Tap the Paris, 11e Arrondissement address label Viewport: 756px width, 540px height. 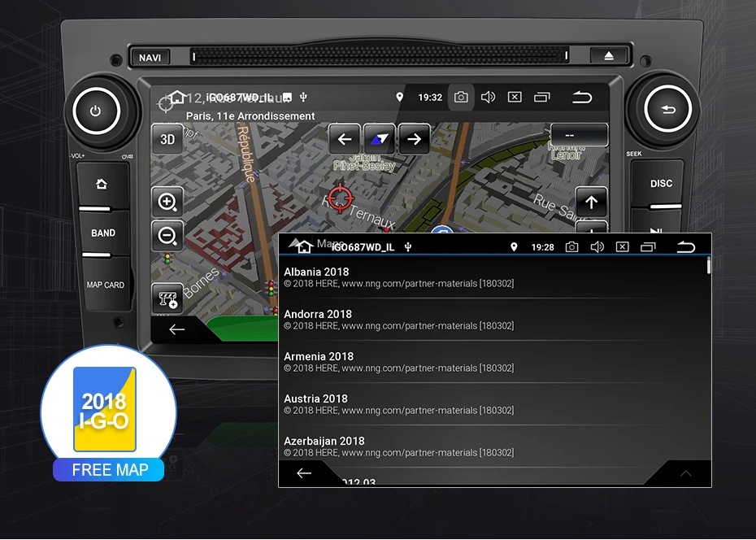click(250, 116)
